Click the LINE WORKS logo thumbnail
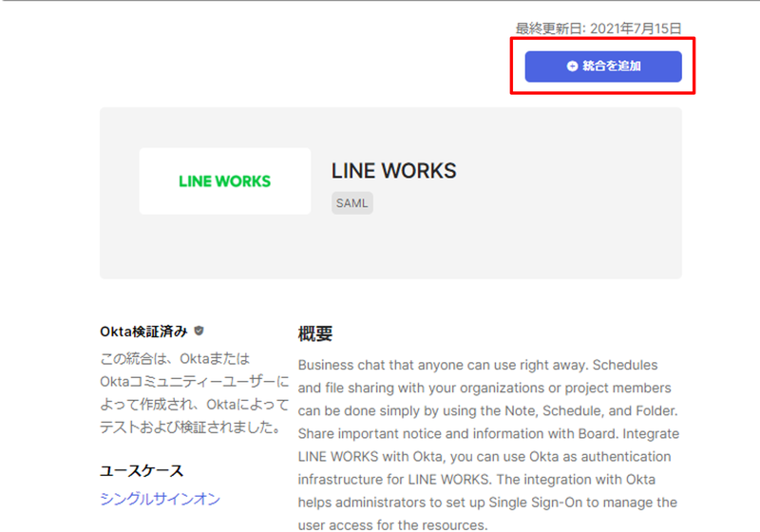The width and height of the screenshot is (760, 532). (225, 181)
